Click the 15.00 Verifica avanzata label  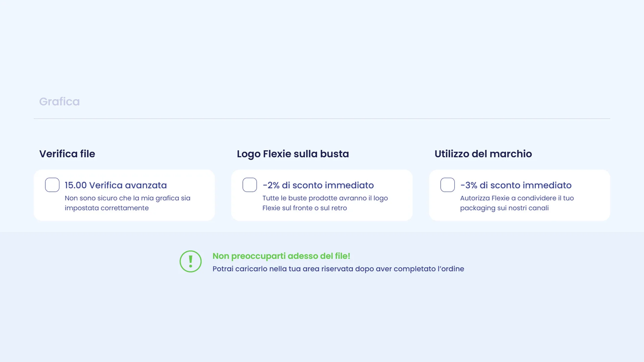[116, 185]
